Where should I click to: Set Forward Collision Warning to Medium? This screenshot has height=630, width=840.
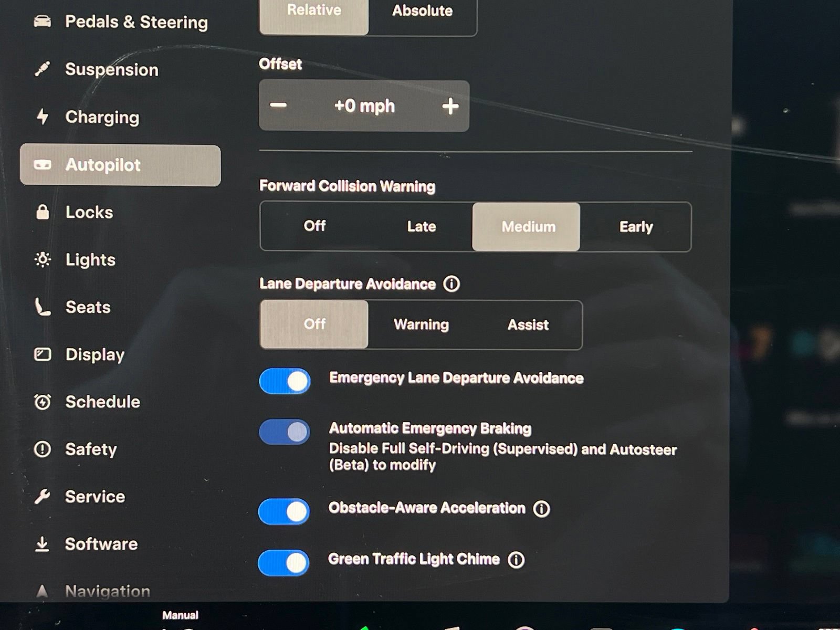pos(527,226)
